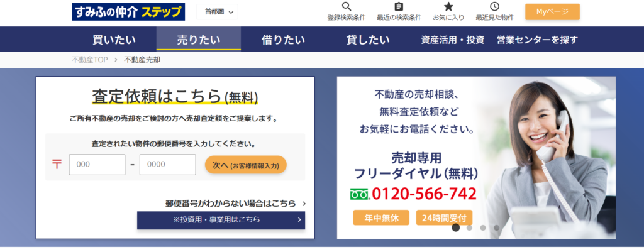Screen dimensions: 644x252
Task: Click the 不動産売却 breadcrumb text
Action: [x=142, y=60]
